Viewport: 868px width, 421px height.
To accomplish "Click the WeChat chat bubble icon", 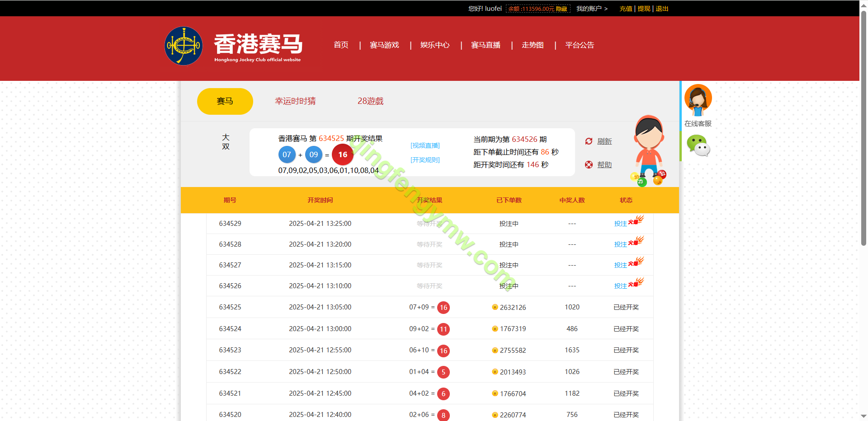I will (x=698, y=145).
